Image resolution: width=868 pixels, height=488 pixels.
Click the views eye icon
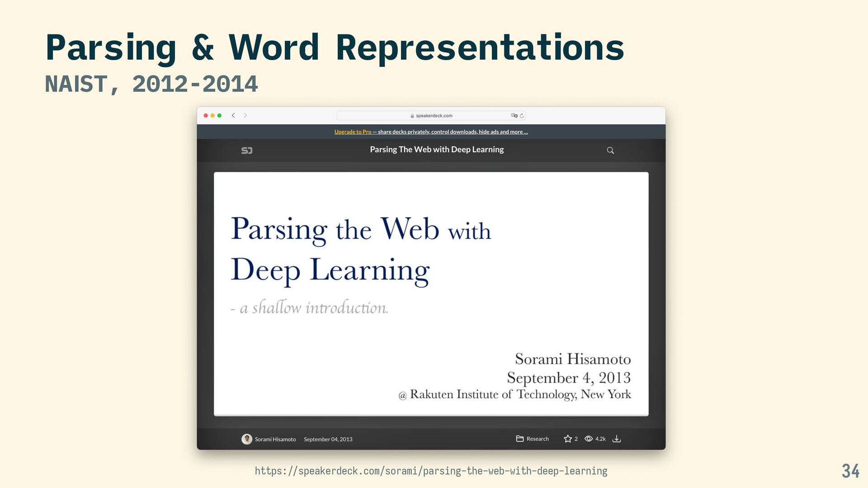click(589, 439)
